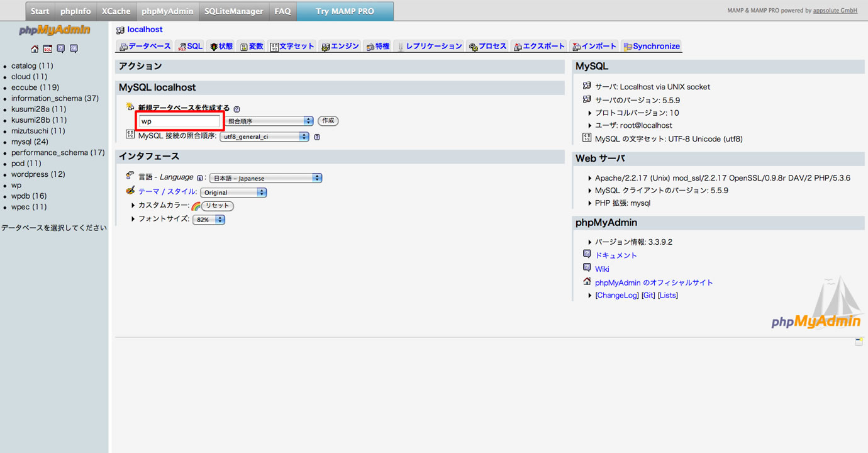Click the Home icon in left sidebar

click(35, 49)
